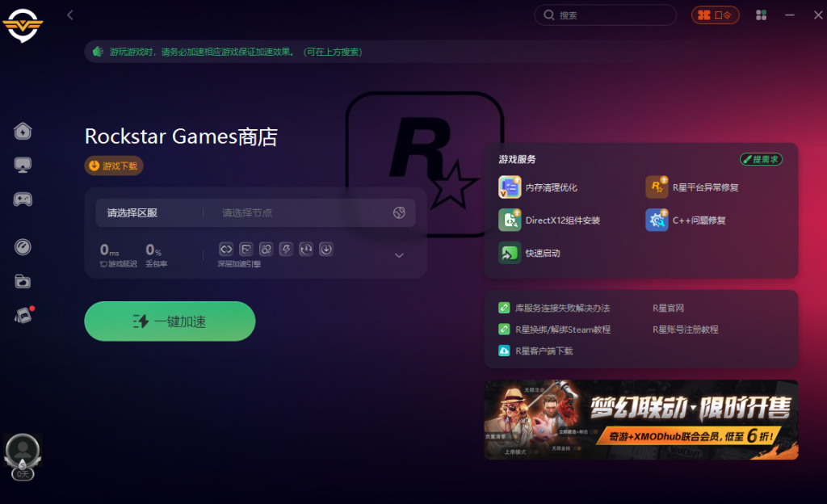
Task: Toggle the window-layout acceleration engine icon
Action: click(x=246, y=249)
